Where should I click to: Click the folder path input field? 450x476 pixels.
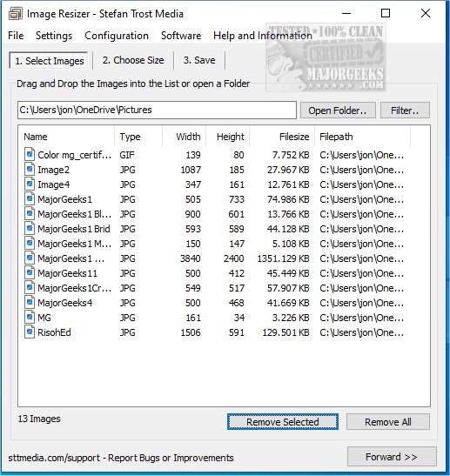coord(157,110)
